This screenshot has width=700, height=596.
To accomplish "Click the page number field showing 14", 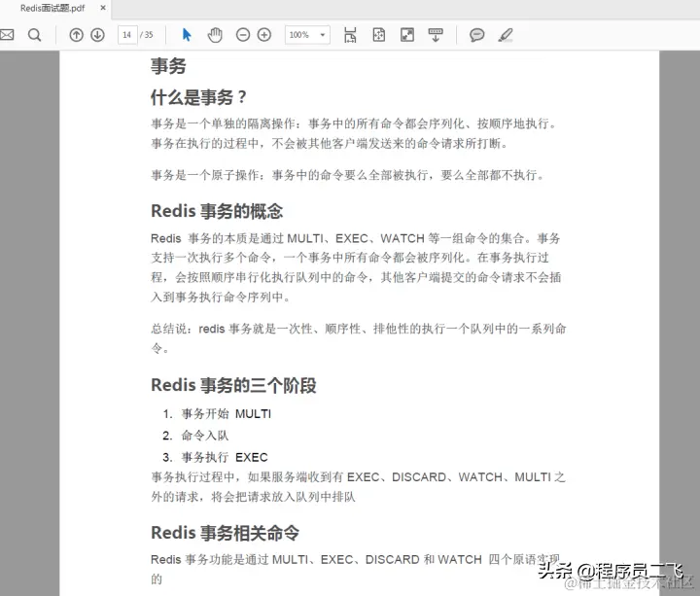I will [127, 35].
